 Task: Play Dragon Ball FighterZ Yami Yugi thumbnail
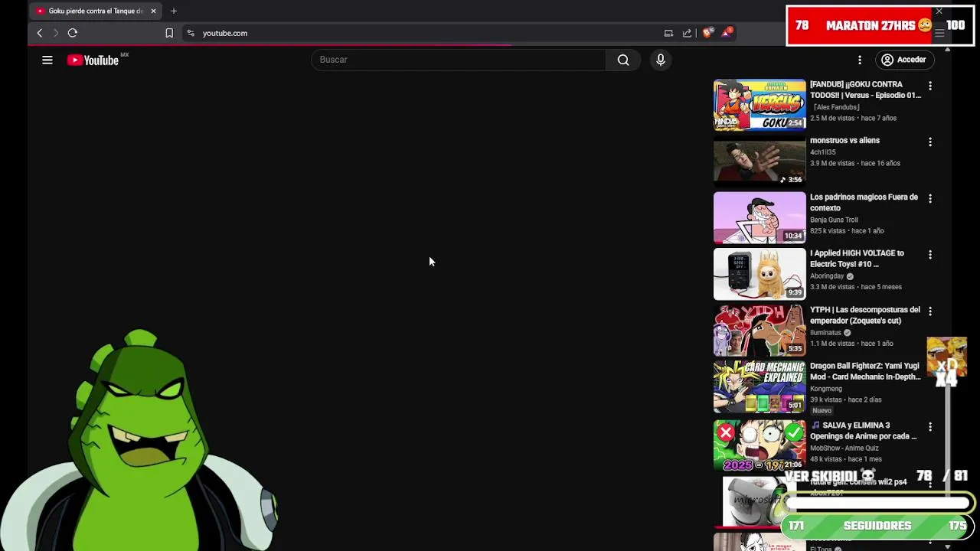coord(759,386)
